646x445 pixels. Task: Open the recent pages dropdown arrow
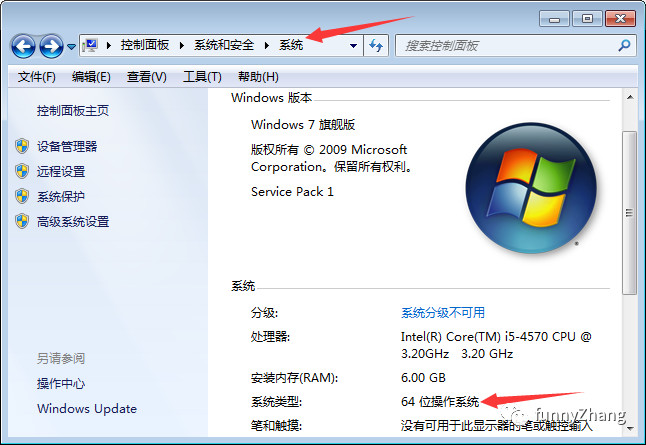71,47
